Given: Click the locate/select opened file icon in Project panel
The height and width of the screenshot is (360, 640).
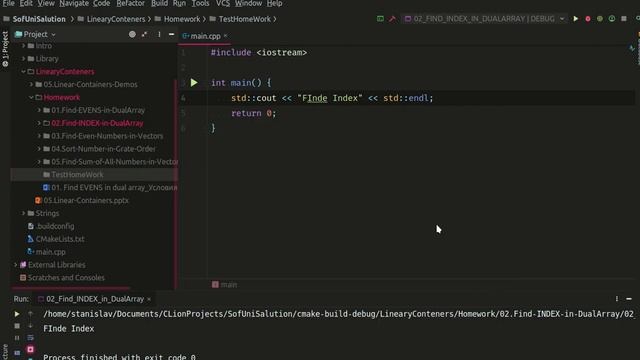Looking at the screenshot, I should pyautogui.click(x=132, y=35).
